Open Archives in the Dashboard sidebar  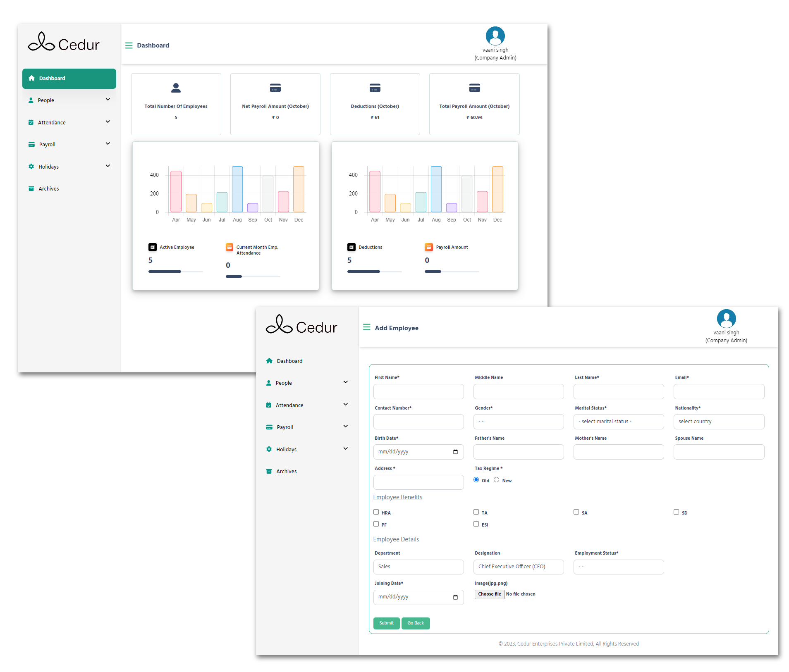(48, 188)
